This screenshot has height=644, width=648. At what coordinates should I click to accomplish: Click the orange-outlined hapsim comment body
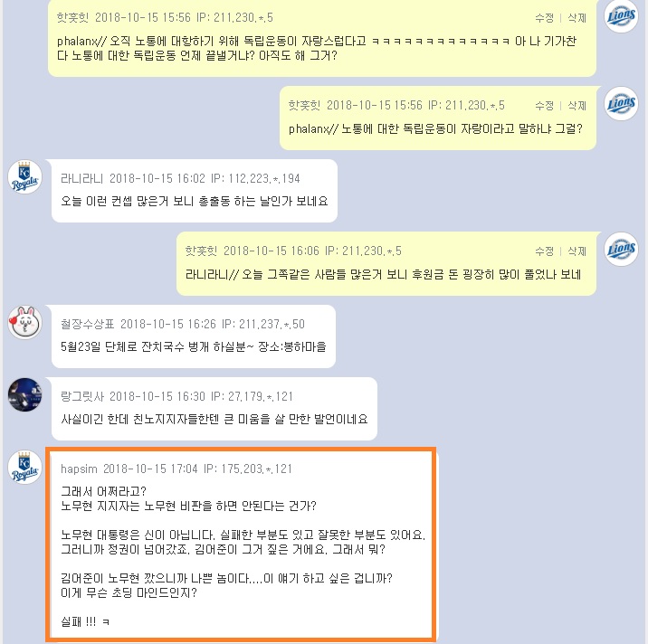[243, 556]
